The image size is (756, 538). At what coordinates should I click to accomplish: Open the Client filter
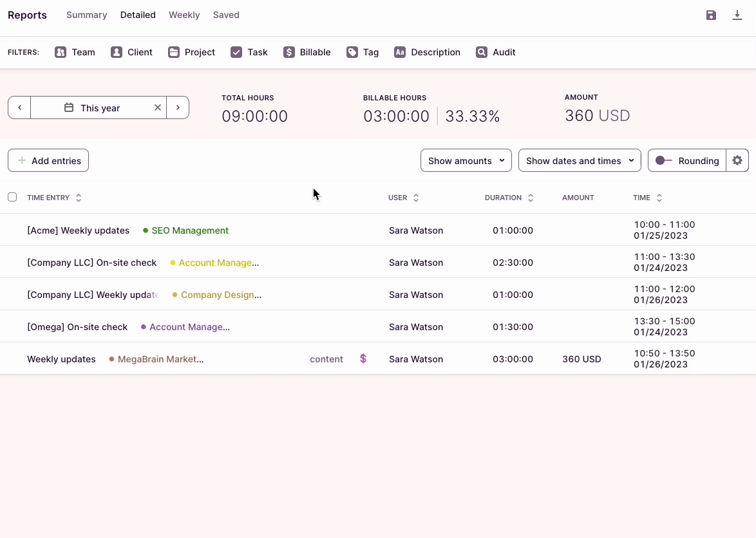pyautogui.click(x=131, y=52)
